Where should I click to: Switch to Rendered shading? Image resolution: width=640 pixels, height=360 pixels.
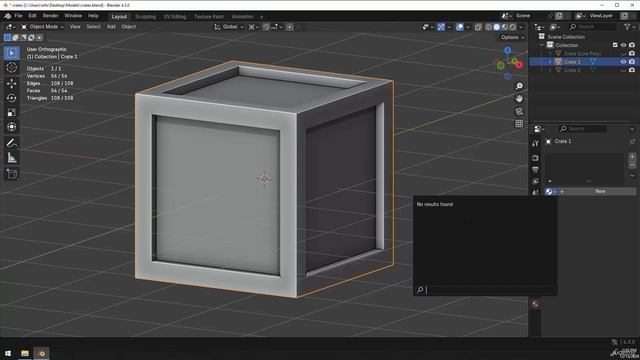[513, 27]
